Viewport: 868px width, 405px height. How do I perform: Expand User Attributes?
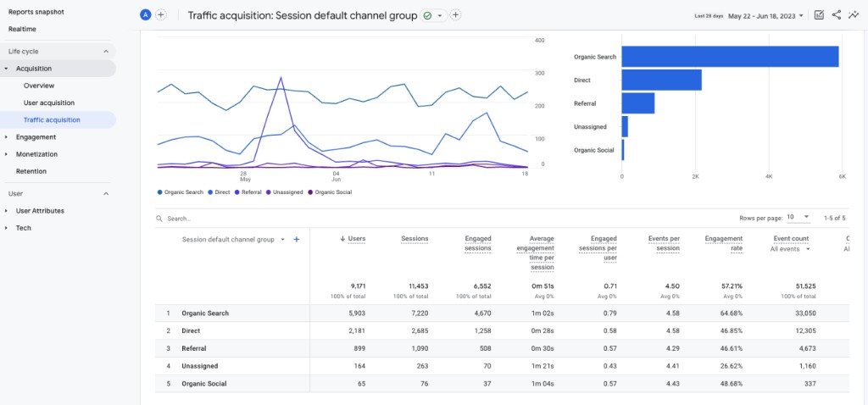6,211
